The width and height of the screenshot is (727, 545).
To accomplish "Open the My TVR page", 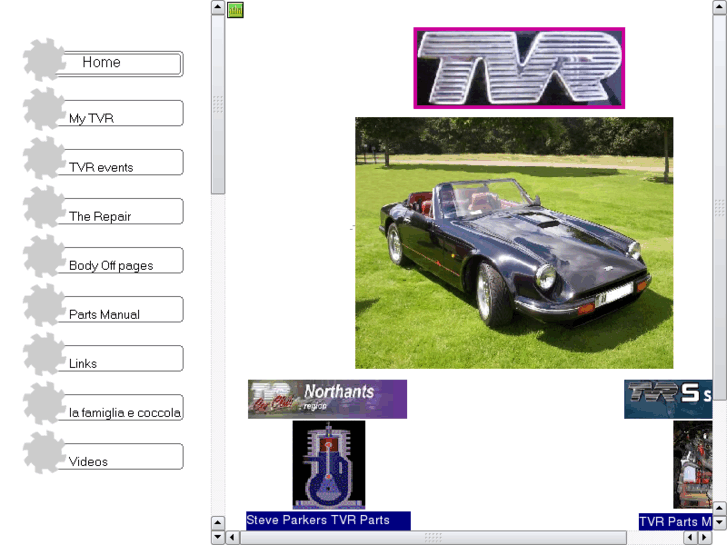I will pos(122,113).
